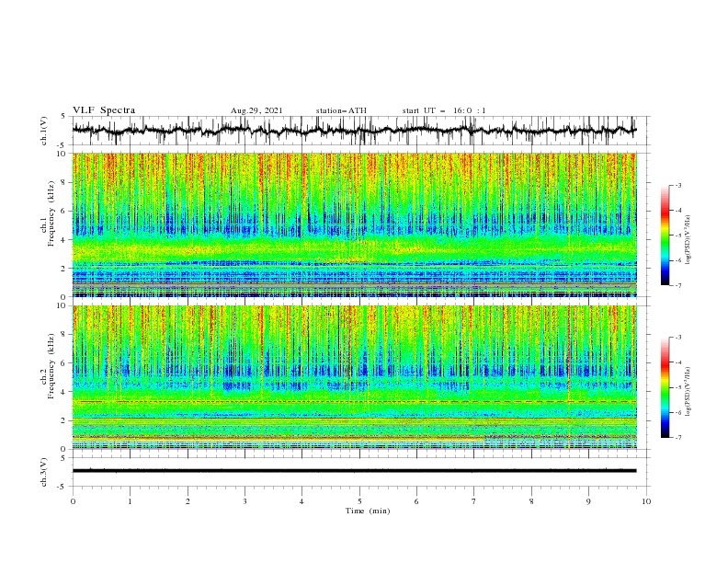Click the 'VLF Spectra' title text
Viewport: 728px width, 563px height.
104,110
